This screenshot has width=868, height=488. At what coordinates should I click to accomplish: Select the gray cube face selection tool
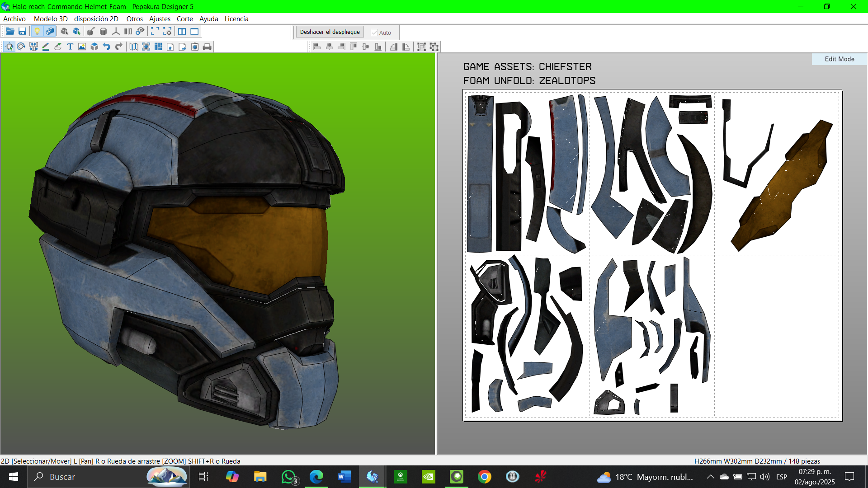[64, 32]
